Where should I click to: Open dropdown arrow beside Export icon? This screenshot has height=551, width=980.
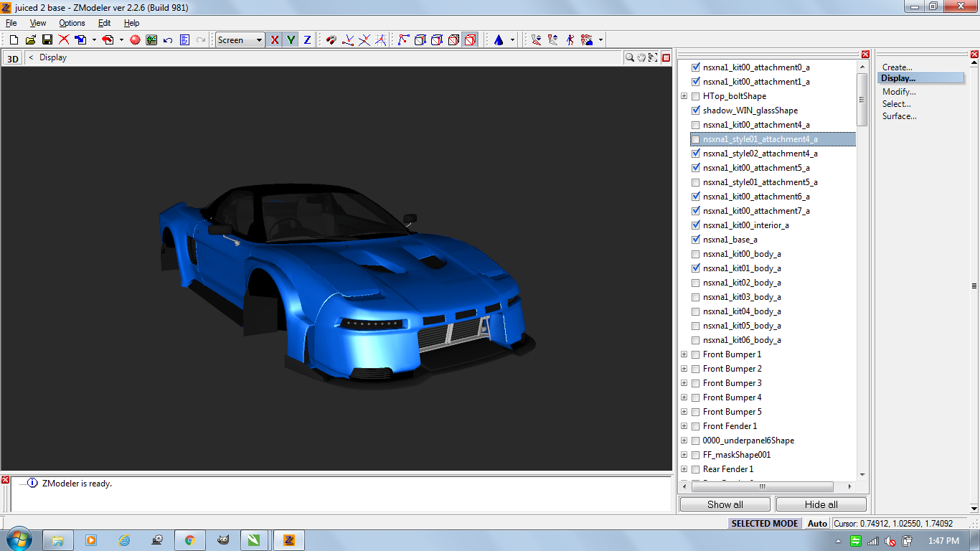121,40
